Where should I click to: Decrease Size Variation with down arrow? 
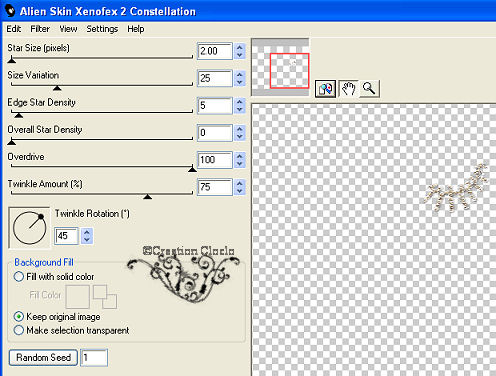point(239,82)
